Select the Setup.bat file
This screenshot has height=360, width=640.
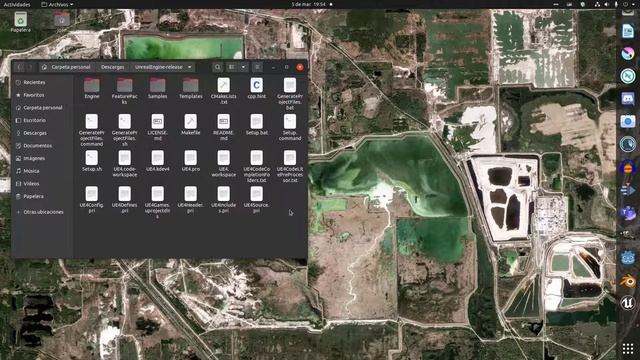pos(257,124)
